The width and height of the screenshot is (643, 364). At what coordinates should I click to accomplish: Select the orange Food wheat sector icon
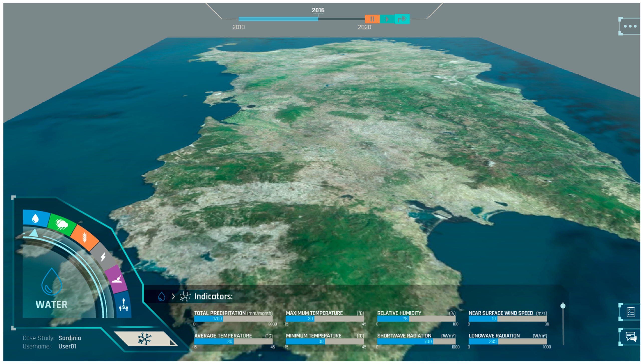click(x=85, y=237)
